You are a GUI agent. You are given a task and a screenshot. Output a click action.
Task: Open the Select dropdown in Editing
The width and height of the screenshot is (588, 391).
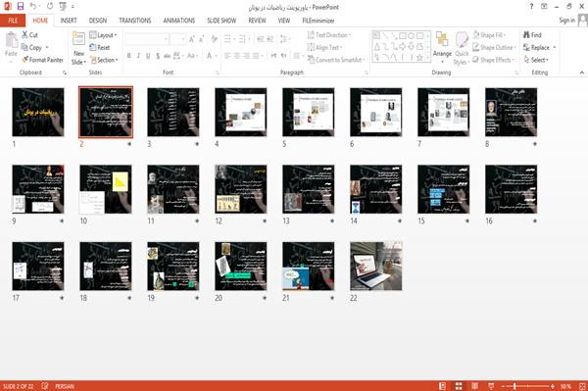[536, 60]
